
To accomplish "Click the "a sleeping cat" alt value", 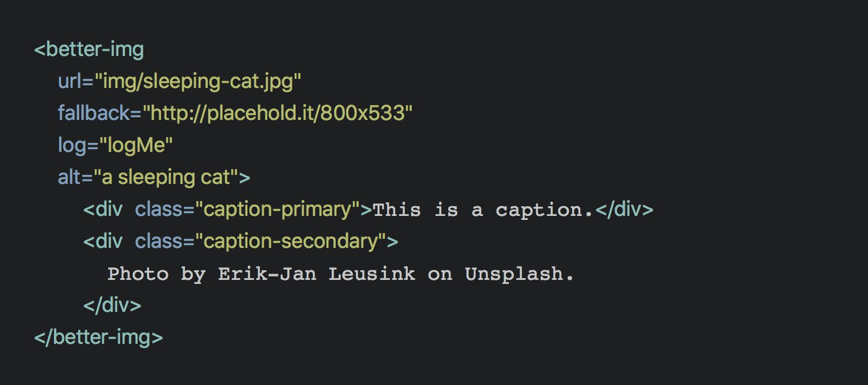I will tap(169, 178).
